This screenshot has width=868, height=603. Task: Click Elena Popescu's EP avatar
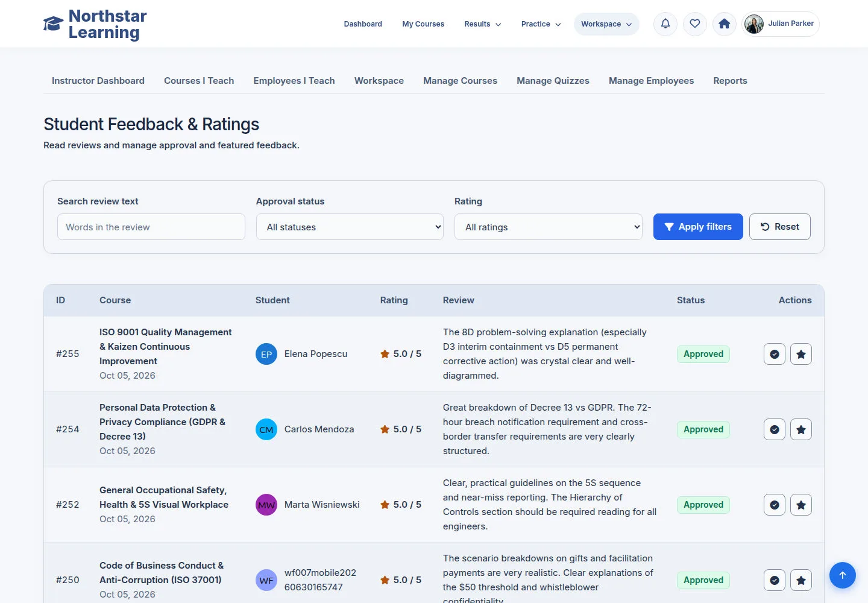266,354
